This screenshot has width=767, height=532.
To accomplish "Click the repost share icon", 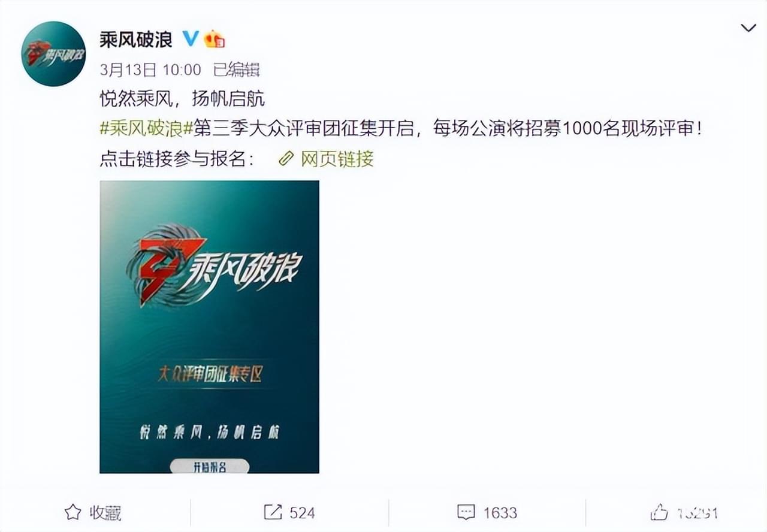I will pos(273,513).
